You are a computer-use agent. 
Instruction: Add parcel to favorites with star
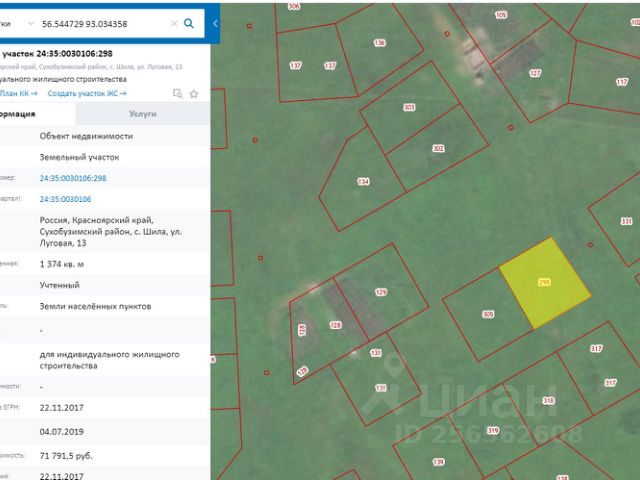click(193, 93)
